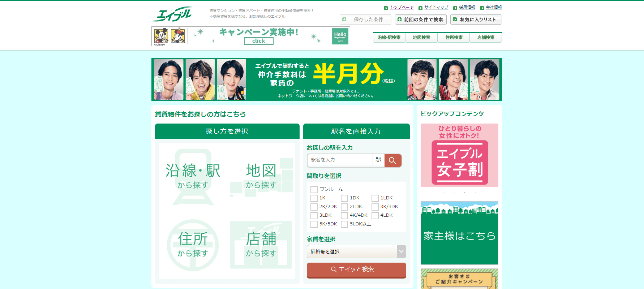644x289 pixels.
Task: Click the click button on campaign banner
Action: (259, 41)
